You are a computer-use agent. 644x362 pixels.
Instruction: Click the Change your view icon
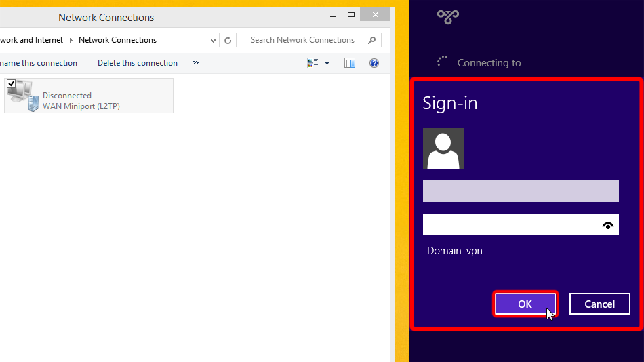pyautogui.click(x=313, y=63)
